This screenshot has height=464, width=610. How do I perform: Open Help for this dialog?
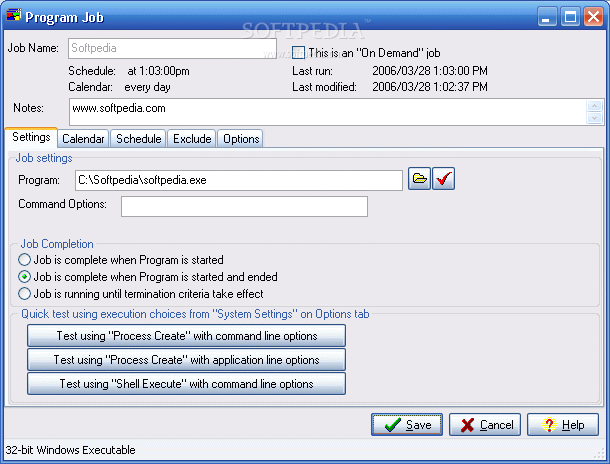coord(563,425)
